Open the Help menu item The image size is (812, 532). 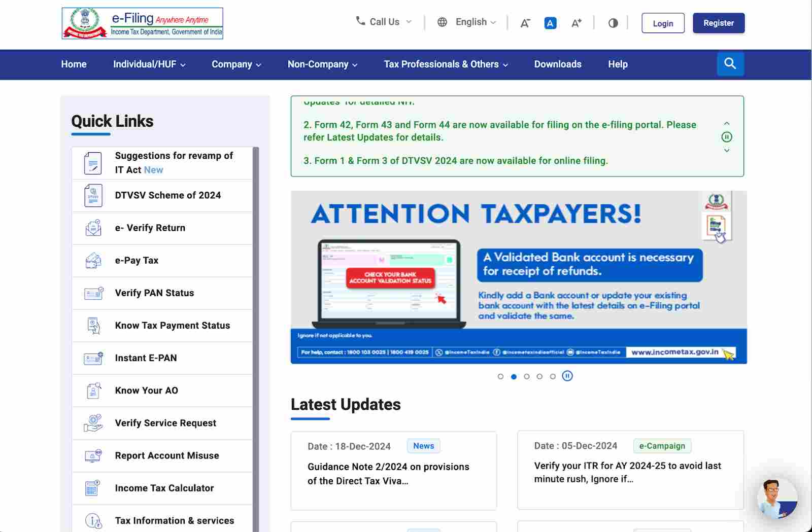618,64
